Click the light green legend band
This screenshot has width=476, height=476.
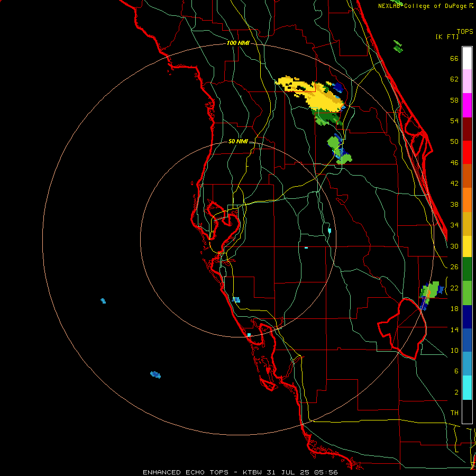(x=467, y=293)
